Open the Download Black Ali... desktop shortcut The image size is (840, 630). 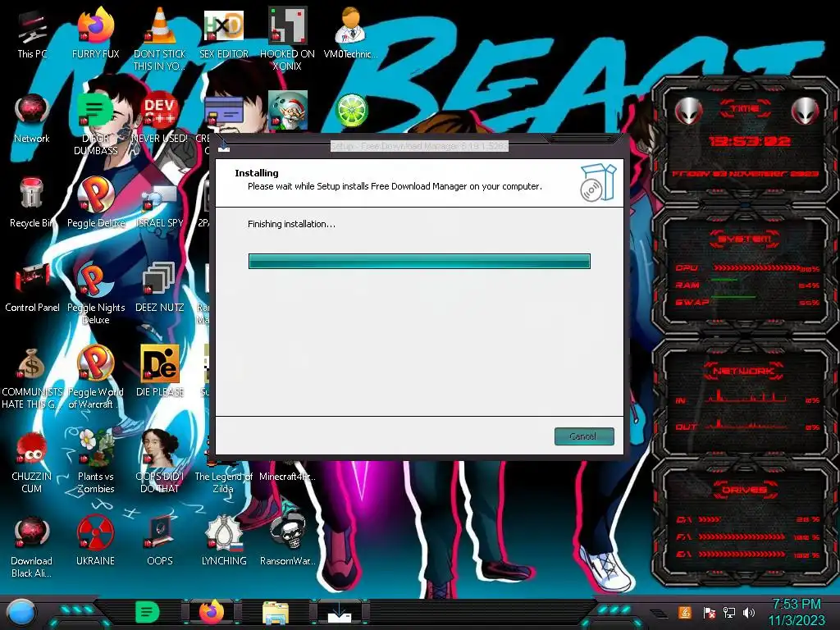(32, 546)
